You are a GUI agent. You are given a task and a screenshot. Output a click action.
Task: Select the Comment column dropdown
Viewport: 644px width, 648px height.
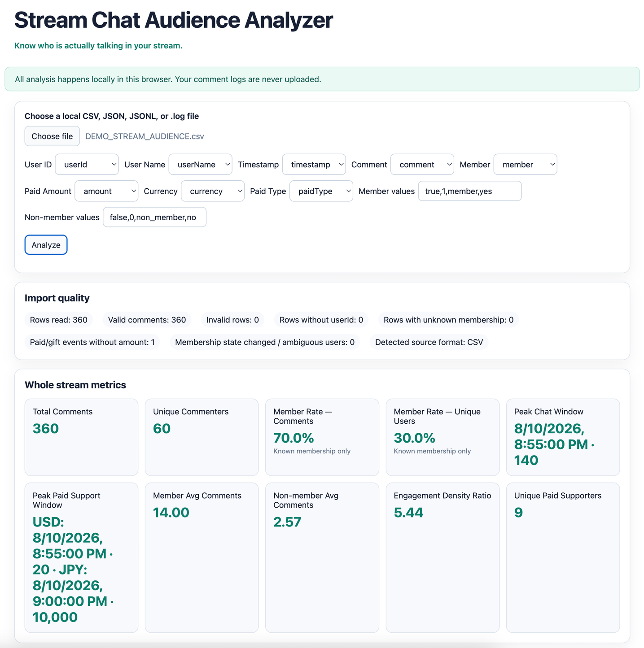coord(422,165)
